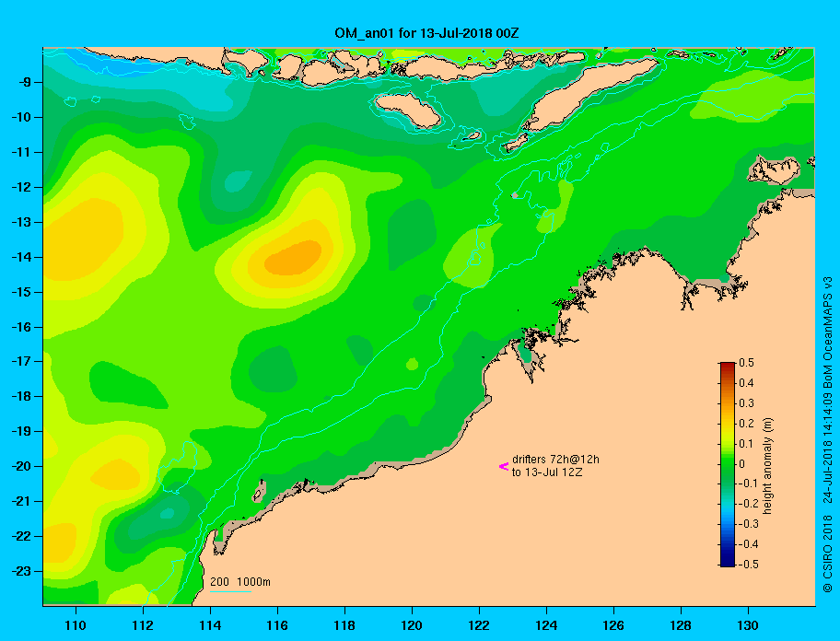Screen dimensions: 840x641
Task: Click the -9 latitude axis label
Action: point(24,83)
